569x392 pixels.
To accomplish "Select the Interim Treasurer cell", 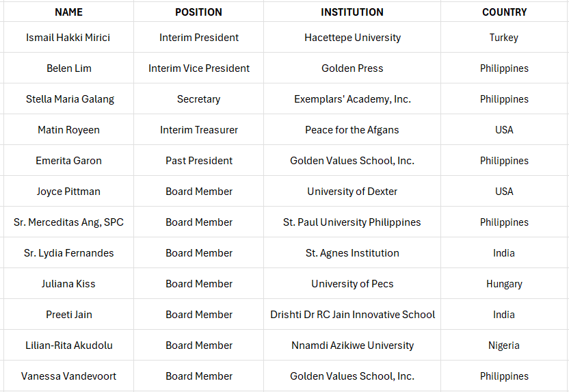I will [198, 130].
